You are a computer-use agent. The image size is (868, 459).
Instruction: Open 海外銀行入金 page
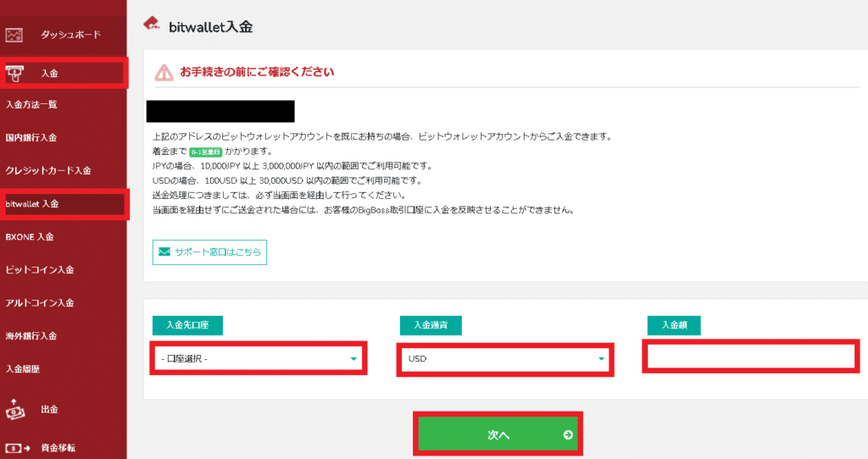(x=31, y=336)
